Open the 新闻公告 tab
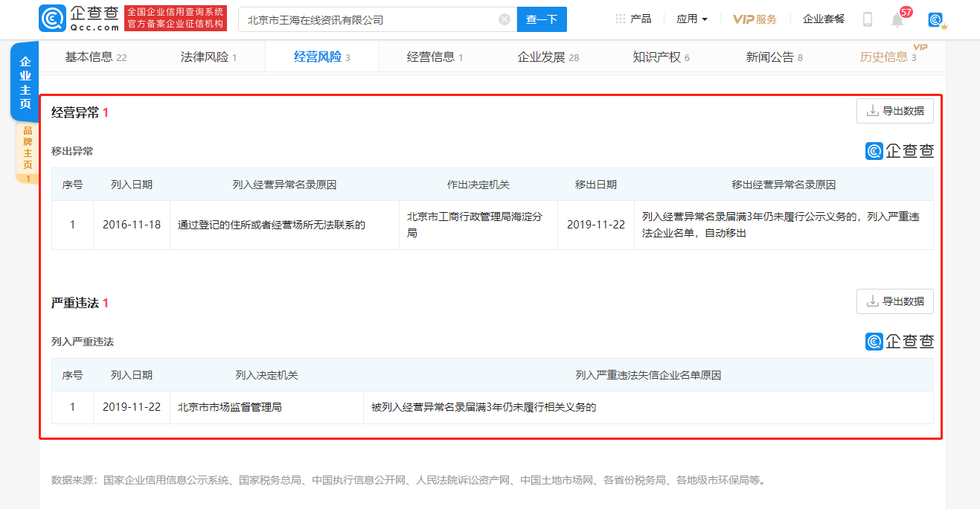 774,57
